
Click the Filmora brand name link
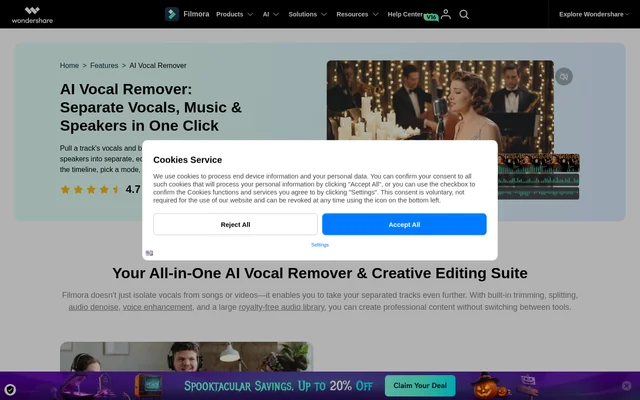click(196, 14)
